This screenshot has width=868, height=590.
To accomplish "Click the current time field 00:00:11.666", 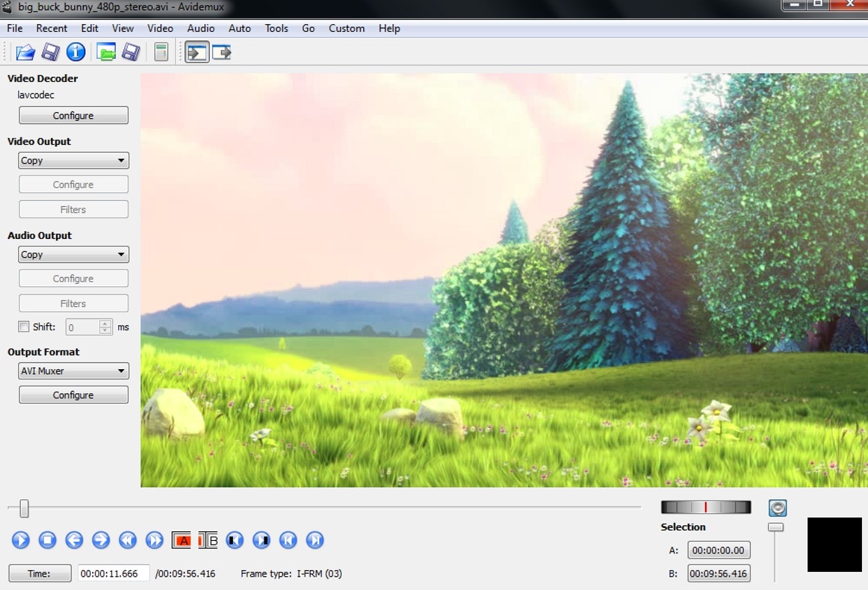I will click(114, 573).
